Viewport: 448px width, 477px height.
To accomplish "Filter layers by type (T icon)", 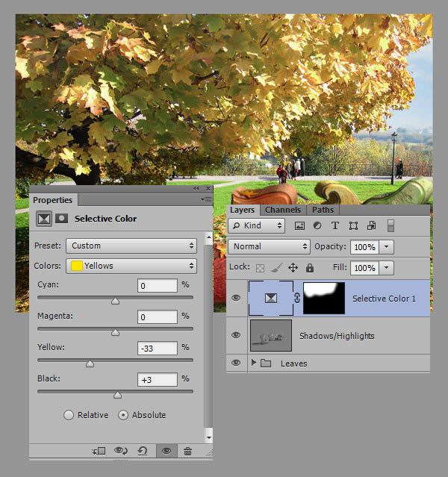I will 335,225.
